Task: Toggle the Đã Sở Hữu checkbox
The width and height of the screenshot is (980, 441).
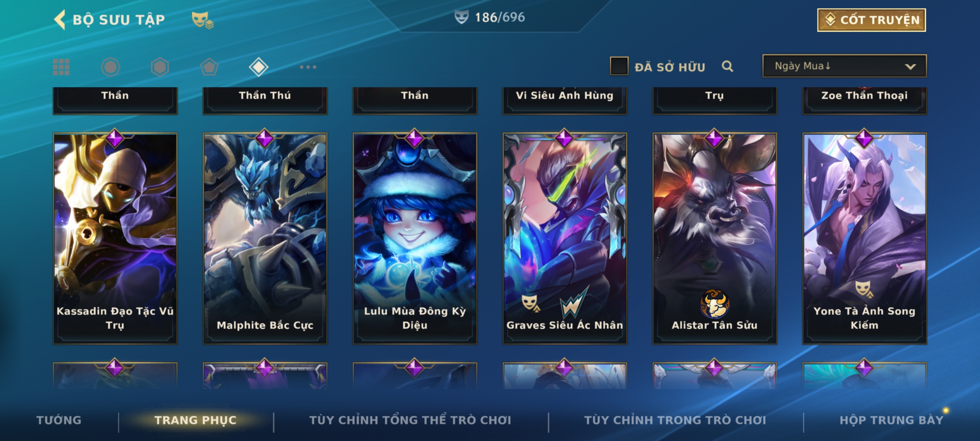Action: (x=619, y=66)
